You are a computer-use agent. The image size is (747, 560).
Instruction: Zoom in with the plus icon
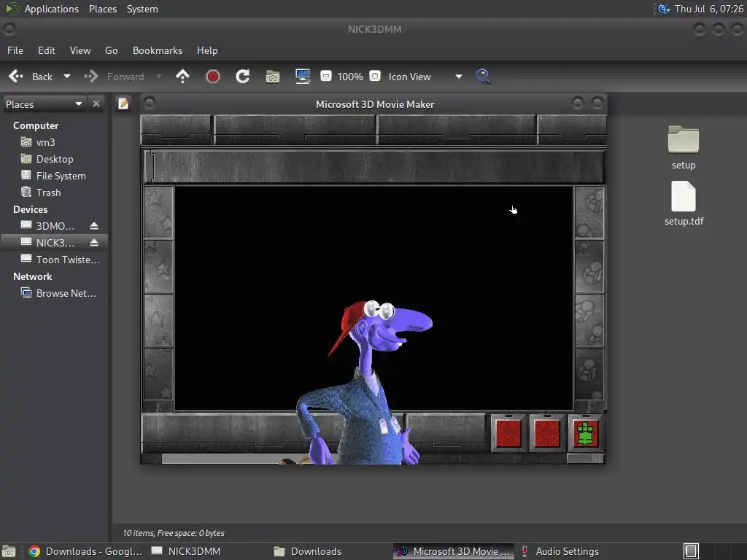(x=375, y=76)
